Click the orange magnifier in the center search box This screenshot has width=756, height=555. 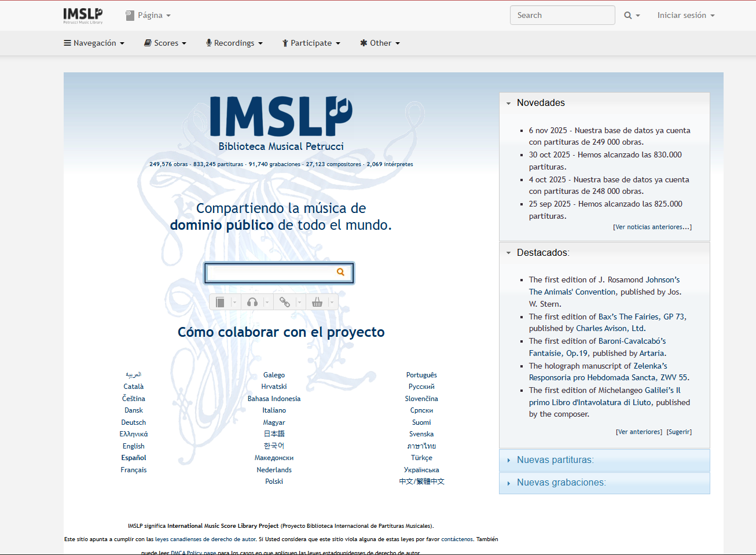pos(340,272)
